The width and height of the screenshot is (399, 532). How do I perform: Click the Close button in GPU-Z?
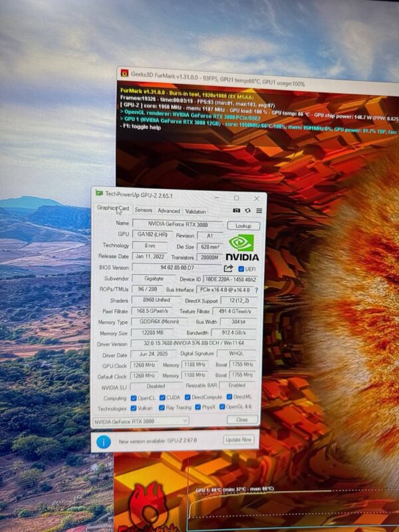(x=242, y=420)
